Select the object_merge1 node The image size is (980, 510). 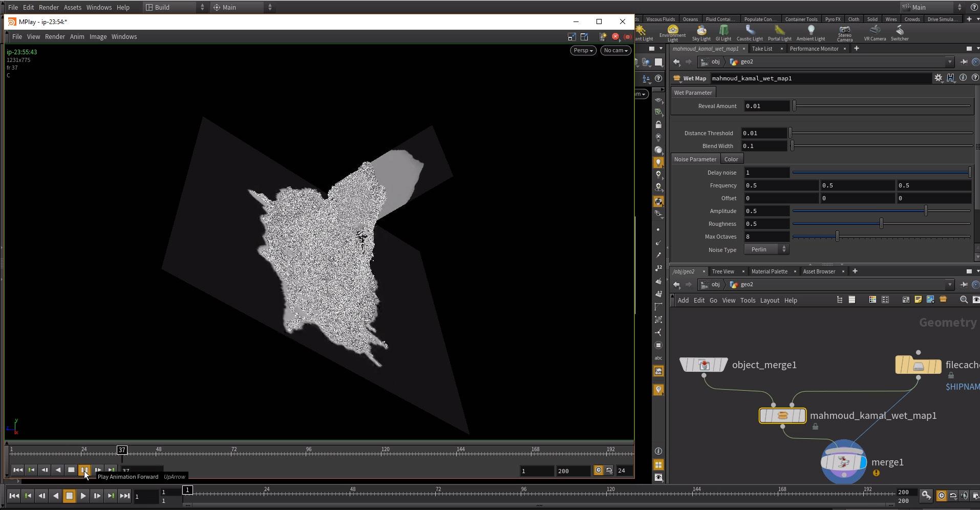(704, 365)
